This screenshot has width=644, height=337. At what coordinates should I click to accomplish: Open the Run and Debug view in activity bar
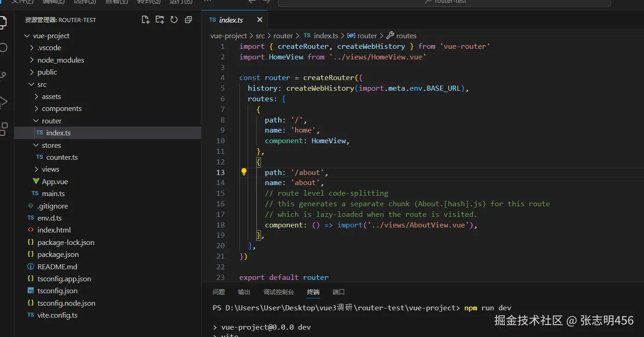(4, 102)
